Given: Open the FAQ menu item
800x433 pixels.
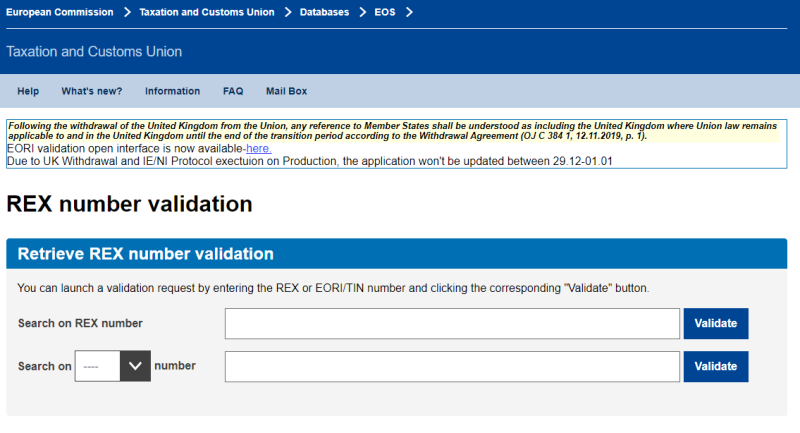Looking at the screenshot, I should click(x=233, y=91).
